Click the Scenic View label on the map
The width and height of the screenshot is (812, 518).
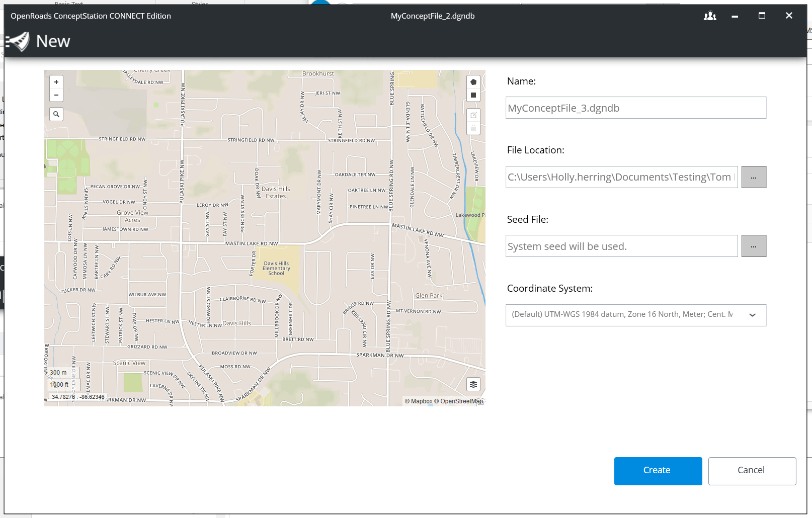point(129,363)
